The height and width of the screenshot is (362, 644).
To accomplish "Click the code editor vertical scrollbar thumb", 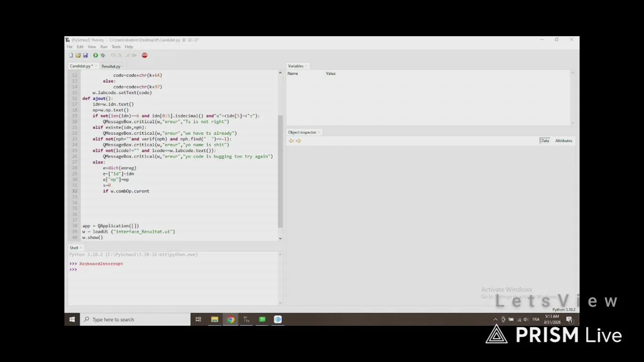I will pyautogui.click(x=280, y=170).
